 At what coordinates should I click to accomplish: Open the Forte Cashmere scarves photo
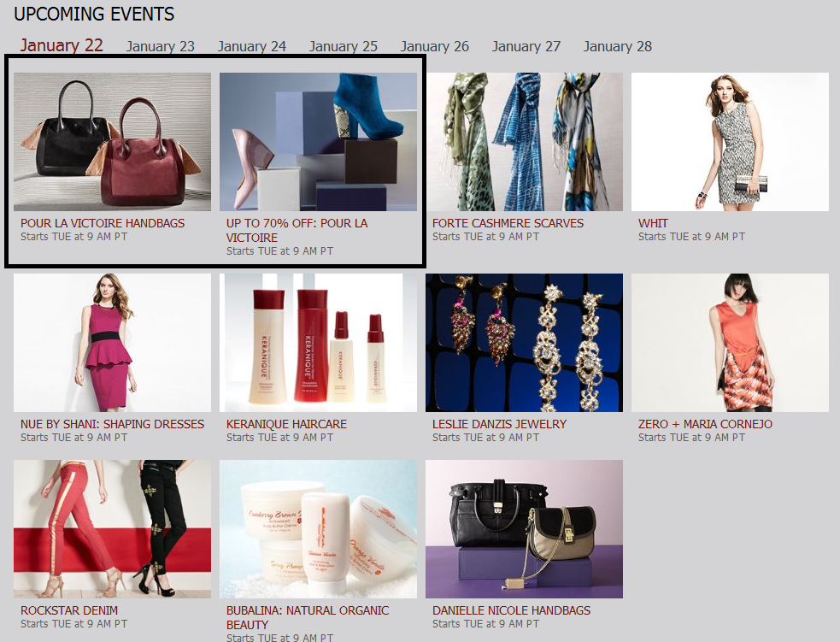point(525,141)
